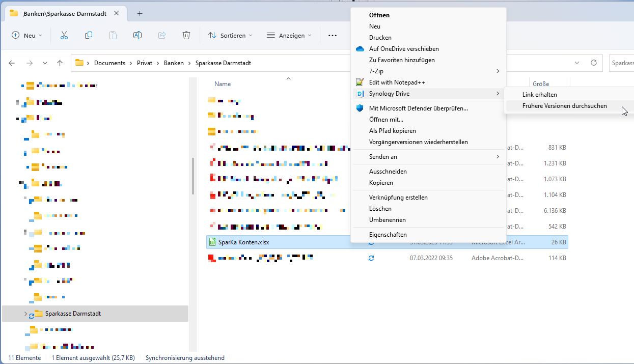Screen dimensions: 634x364
Task: Expand the Sparkasse Darmstadt tree node
Action: coord(25,314)
